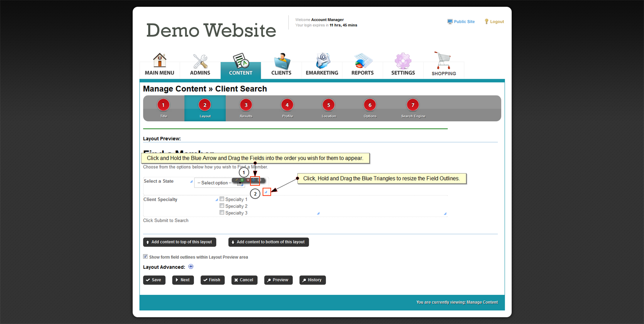Click the green add icon in field toolbar

242,180
